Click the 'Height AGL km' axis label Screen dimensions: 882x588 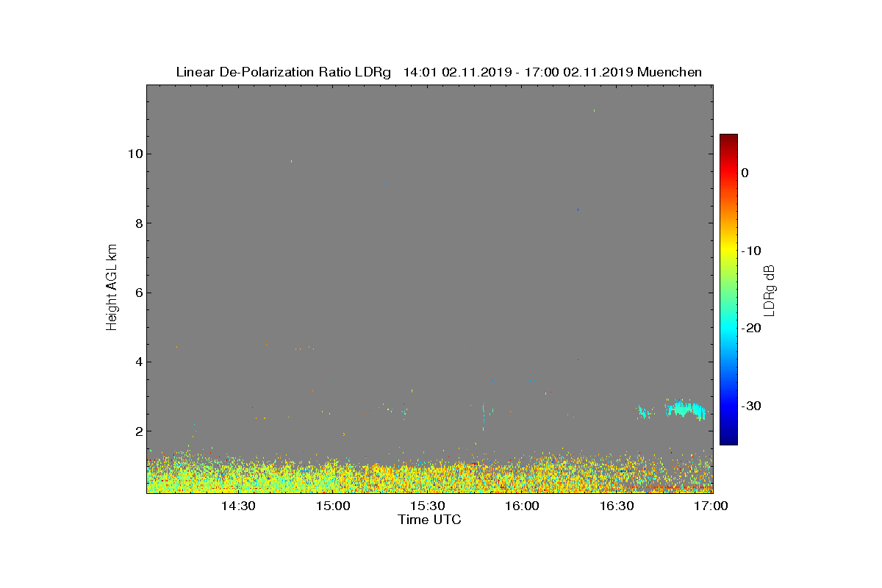click(x=112, y=287)
